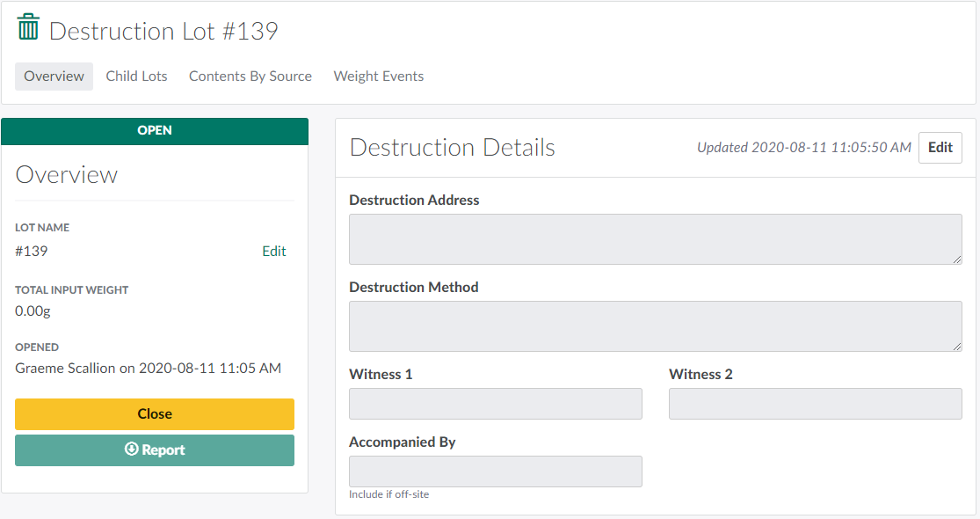Viewport: 980px width, 519px height.
Task: Click the Updated timestamp text
Action: [x=803, y=148]
